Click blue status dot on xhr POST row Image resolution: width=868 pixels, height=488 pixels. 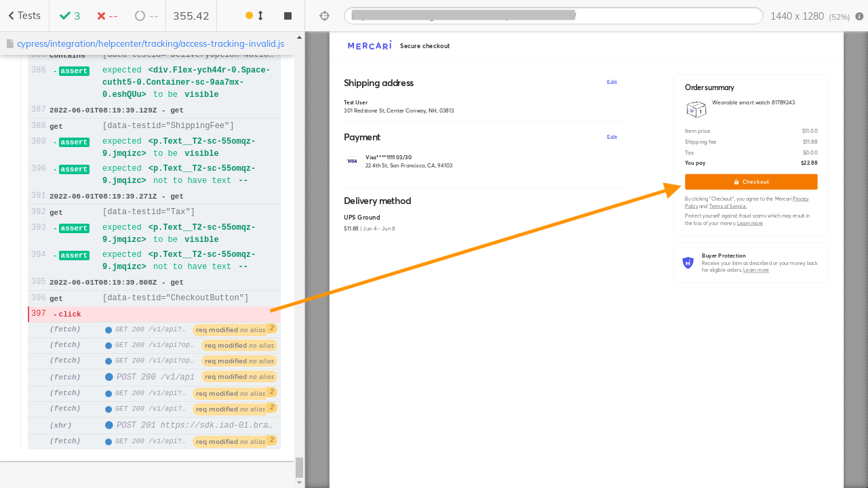point(109,425)
